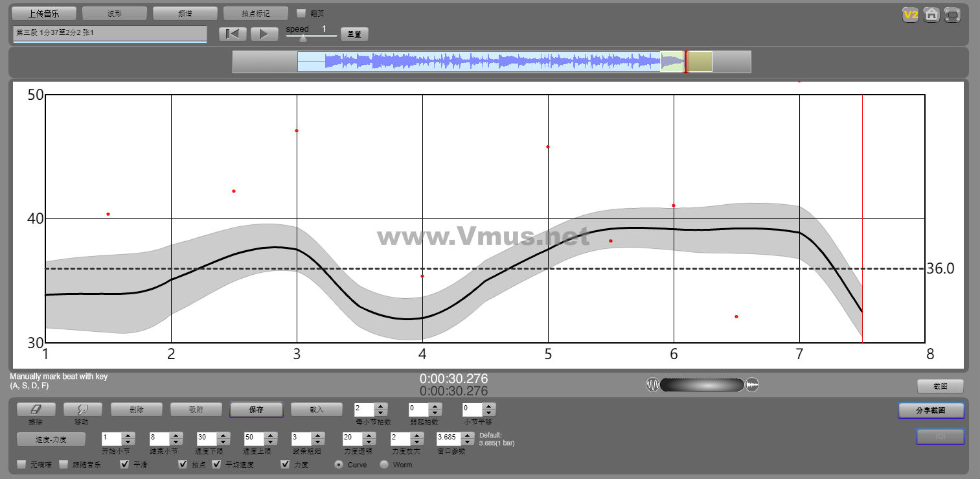
Task: Decrease 速度上限 value with down arrow
Action: tap(271, 442)
